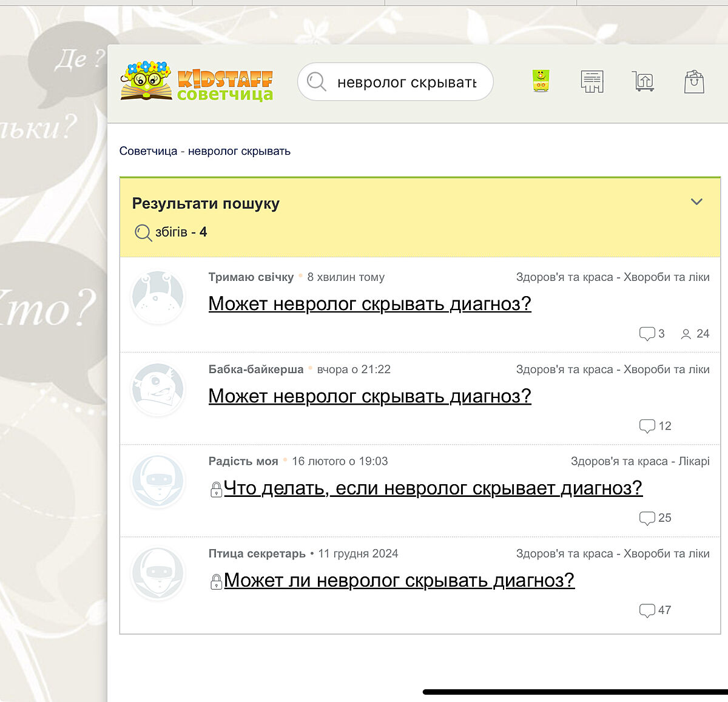Click the cart with upload arrow icon
The height and width of the screenshot is (702, 728).
[643, 81]
